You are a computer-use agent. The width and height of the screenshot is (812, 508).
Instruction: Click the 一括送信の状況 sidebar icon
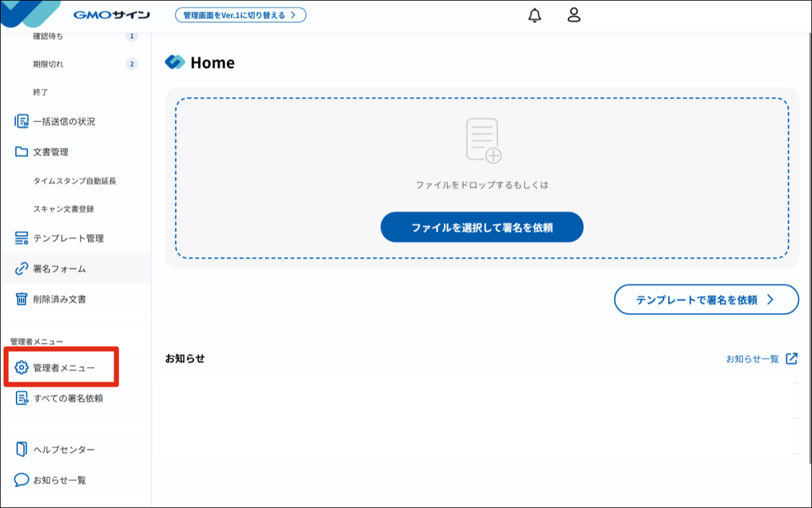tap(22, 121)
